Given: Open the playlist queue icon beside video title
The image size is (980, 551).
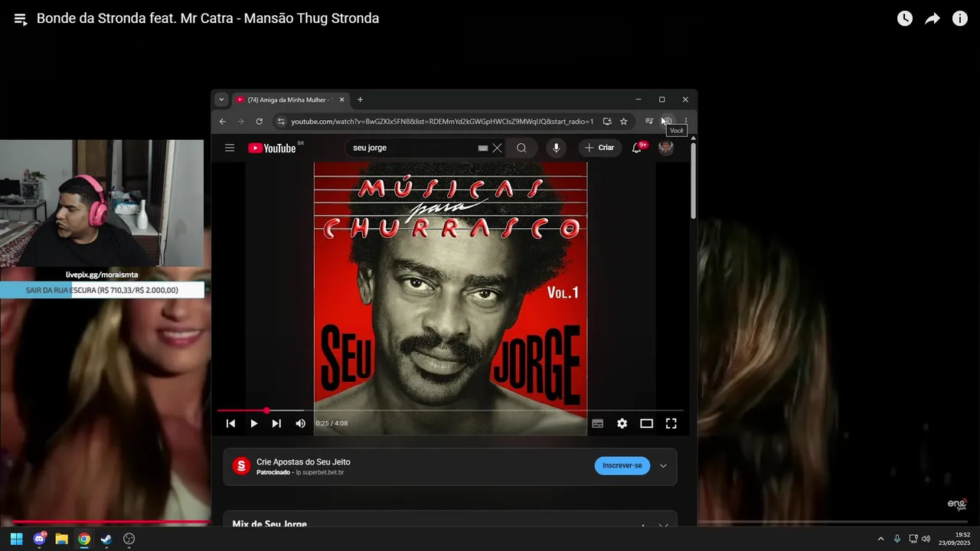Looking at the screenshot, I should (x=21, y=19).
